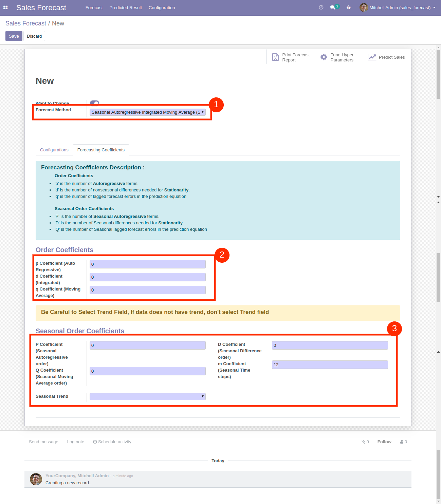Open the Predicted Result menu
Image resolution: width=441 pixels, height=504 pixels.
[x=126, y=7]
